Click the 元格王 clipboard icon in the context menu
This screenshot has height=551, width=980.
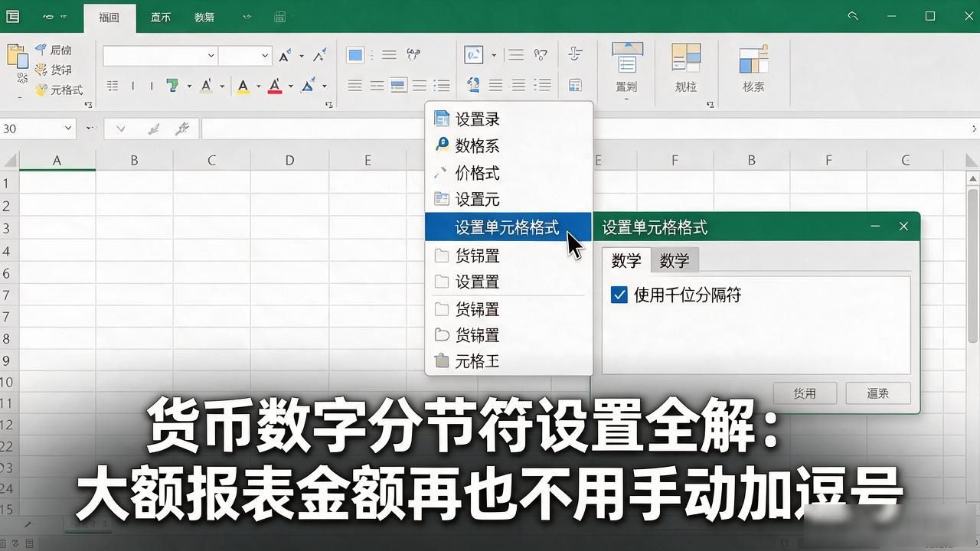point(442,360)
